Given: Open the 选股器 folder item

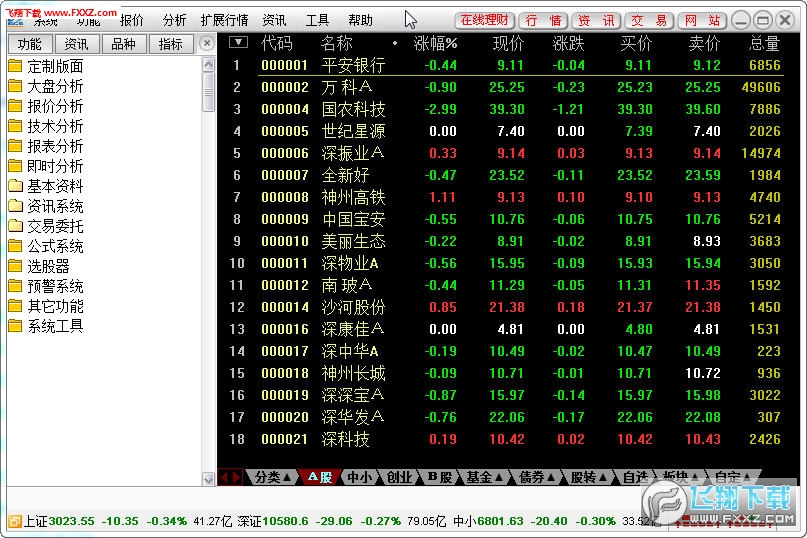Looking at the screenshot, I should 48,266.
